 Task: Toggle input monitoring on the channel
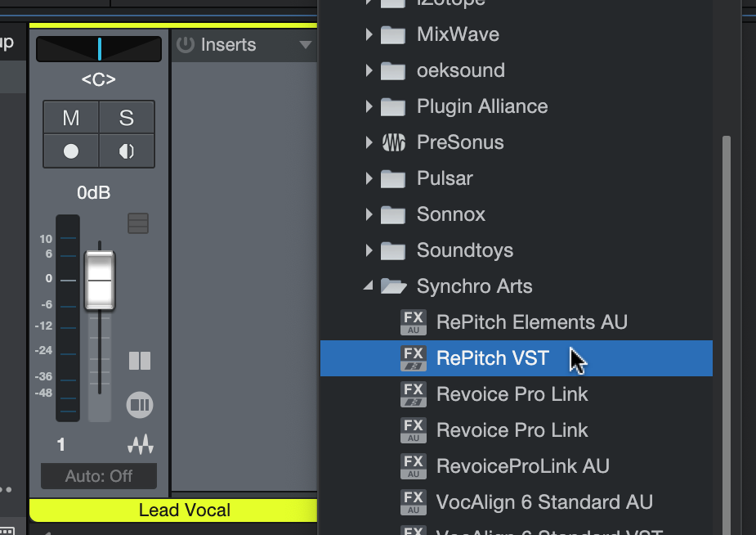click(126, 151)
